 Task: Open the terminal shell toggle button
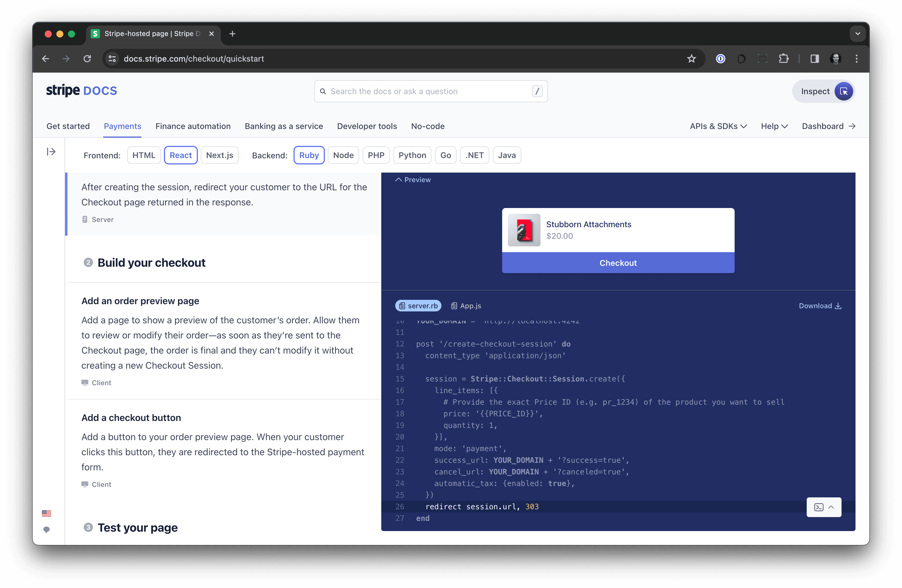[824, 507]
